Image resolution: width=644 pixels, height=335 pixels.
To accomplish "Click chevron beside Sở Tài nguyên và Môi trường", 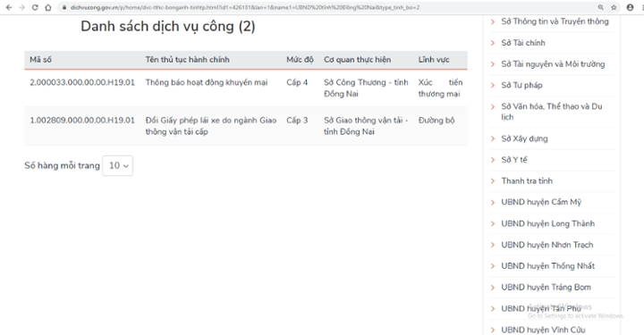I will 493,64.
